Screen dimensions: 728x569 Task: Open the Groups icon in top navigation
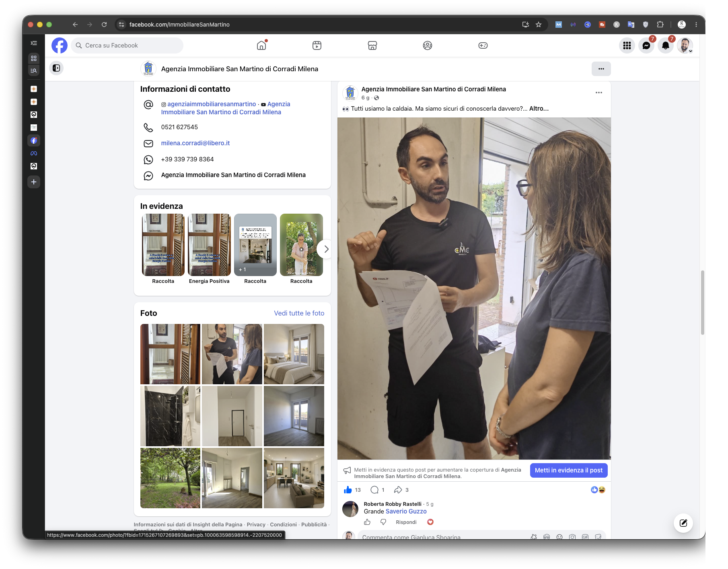(428, 45)
